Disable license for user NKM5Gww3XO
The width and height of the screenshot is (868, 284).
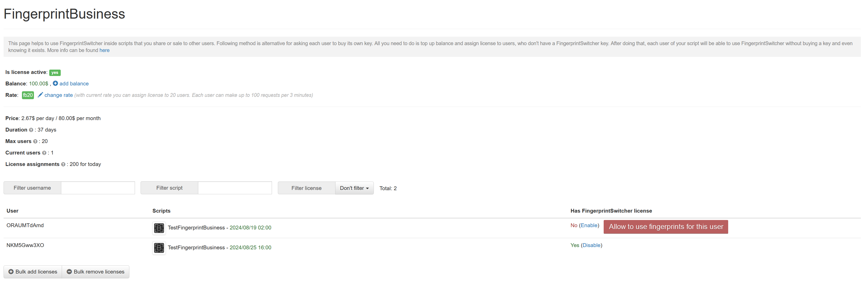click(591, 245)
